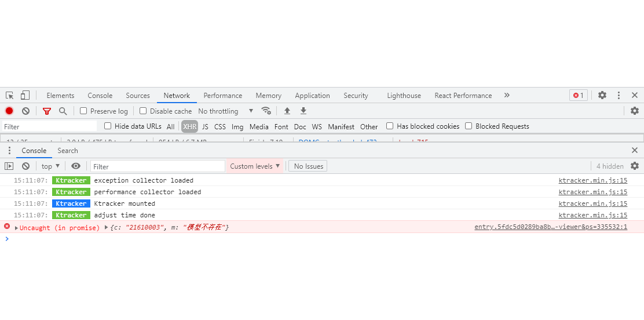The height and width of the screenshot is (320, 644).
Task: Create a live expression with the eye icon
Action: (75, 166)
